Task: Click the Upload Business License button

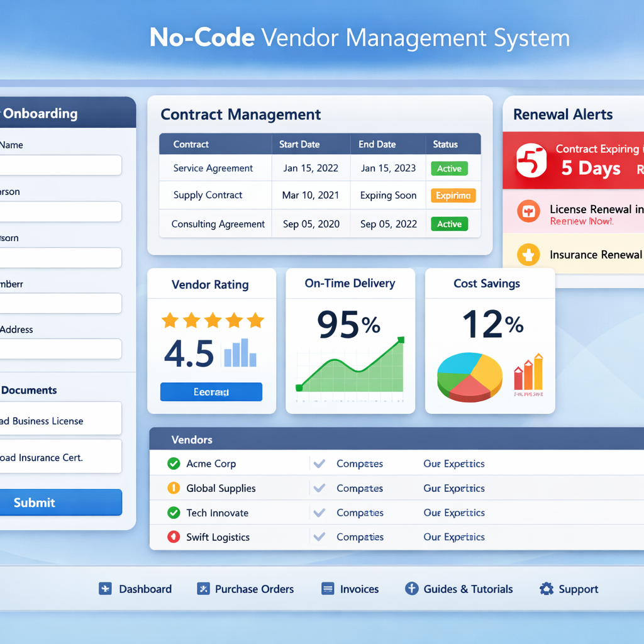Action: pyautogui.click(x=61, y=418)
